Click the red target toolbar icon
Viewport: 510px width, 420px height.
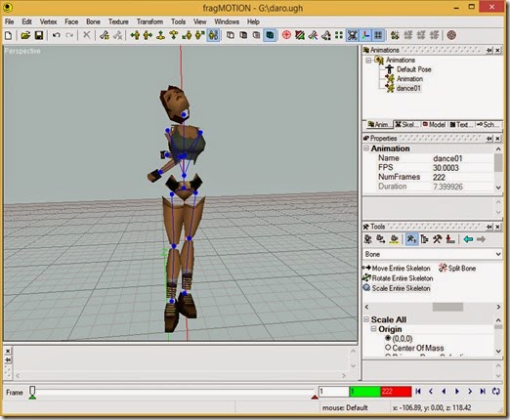[286, 35]
